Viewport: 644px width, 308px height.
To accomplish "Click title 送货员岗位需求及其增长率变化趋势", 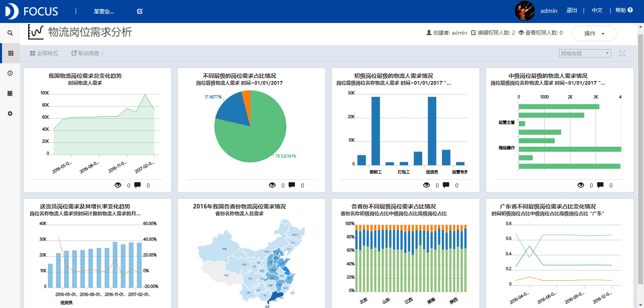I will [85, 206].
